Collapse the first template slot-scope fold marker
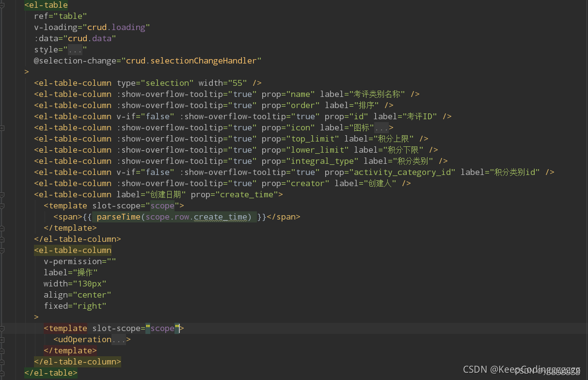 click(2, 206)
